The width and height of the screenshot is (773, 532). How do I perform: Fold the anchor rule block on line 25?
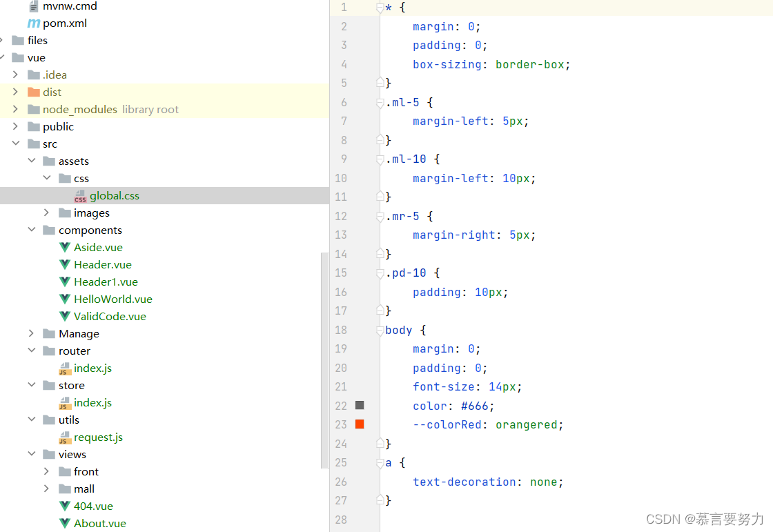click(380, 463)
